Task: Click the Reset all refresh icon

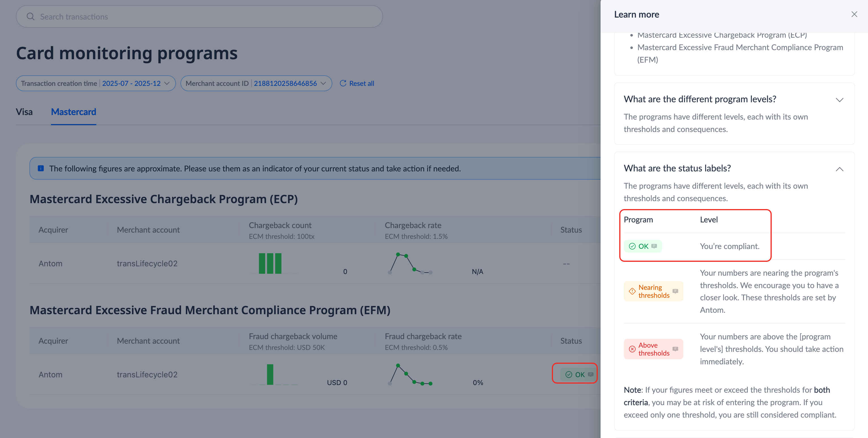Action: (x=343, y=83)
